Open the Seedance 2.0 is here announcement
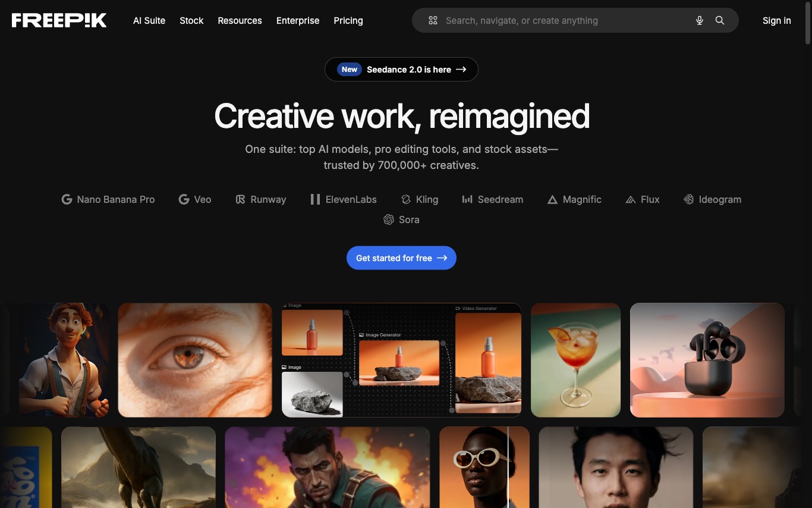 coord(401,70)
